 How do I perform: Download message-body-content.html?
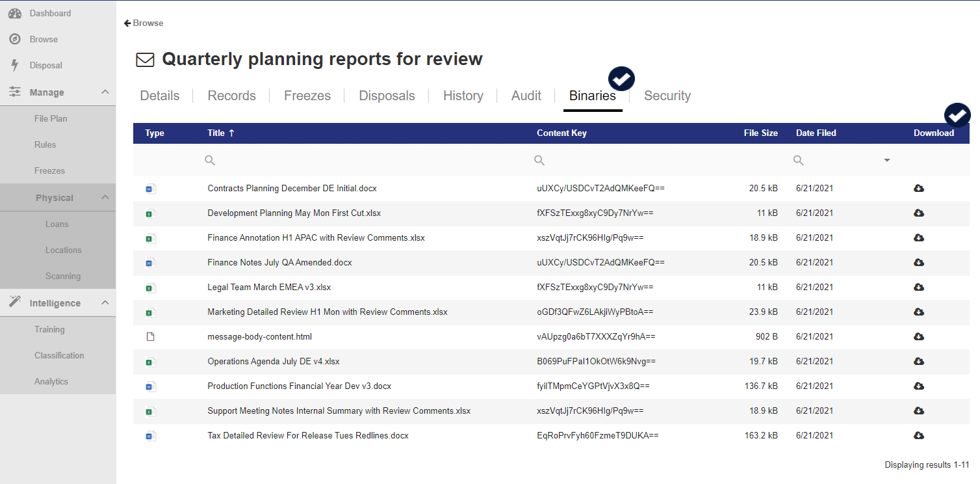click(919, 336)
